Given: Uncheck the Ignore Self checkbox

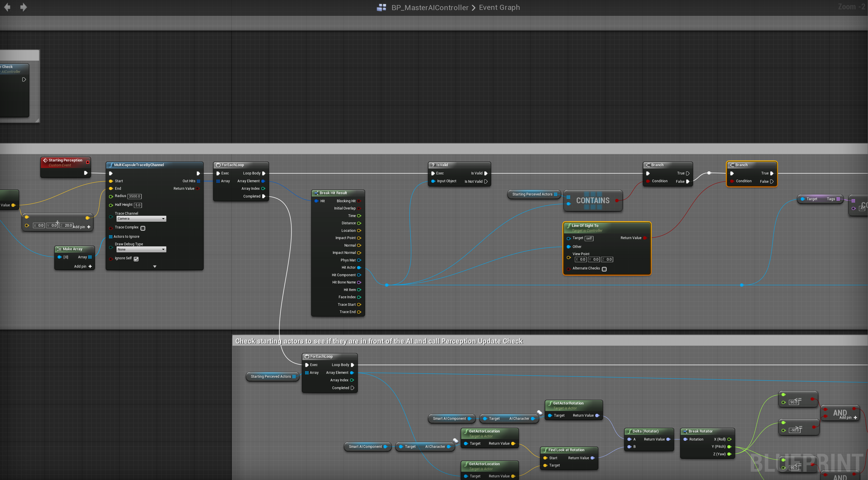Looking at the screenshot, I should tap(136, 259).
